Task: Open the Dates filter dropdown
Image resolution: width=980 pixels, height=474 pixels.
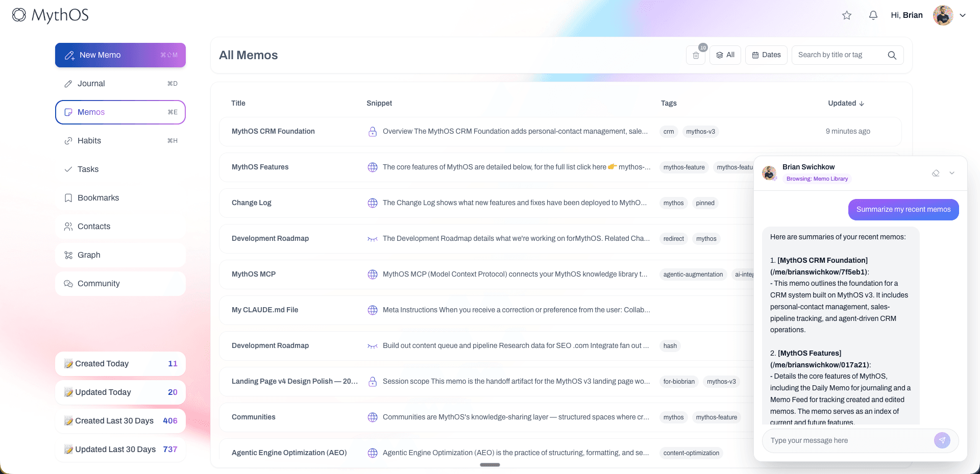Action: pos(766,55)
